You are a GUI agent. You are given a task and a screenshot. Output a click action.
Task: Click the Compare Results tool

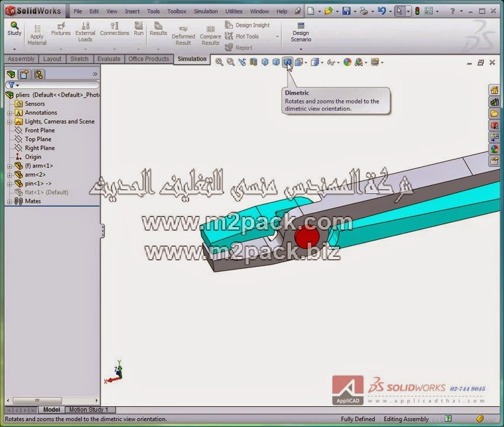[210, 36]
